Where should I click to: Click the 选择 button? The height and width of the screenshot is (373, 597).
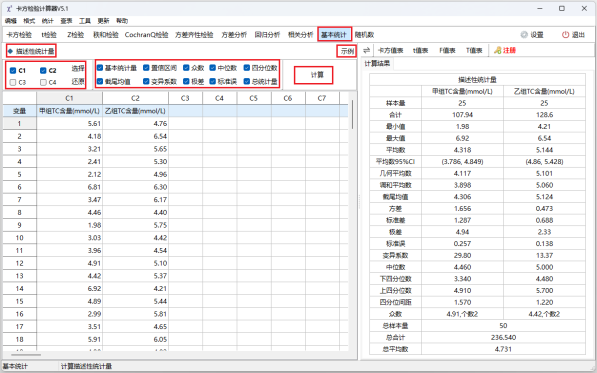tap(78, 69)
